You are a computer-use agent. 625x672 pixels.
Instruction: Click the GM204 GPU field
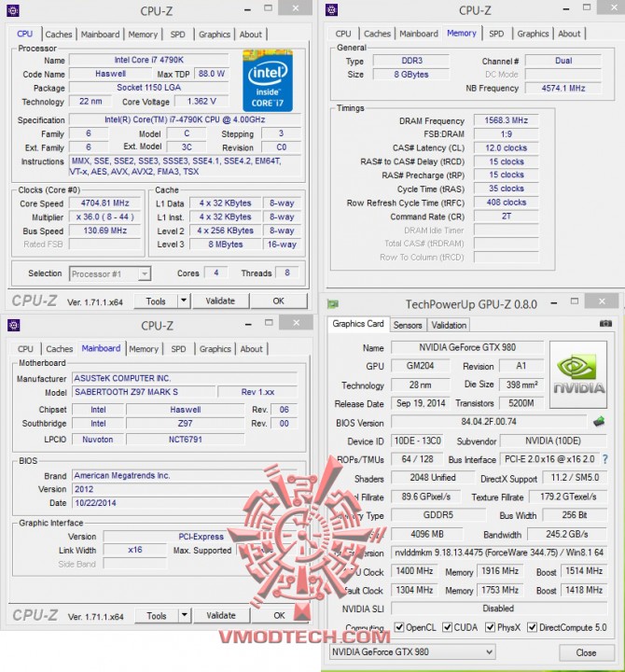coord(420,366)
